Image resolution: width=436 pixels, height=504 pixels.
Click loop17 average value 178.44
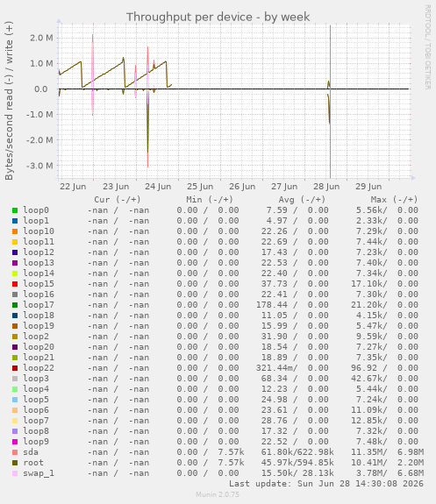(272, 305)
